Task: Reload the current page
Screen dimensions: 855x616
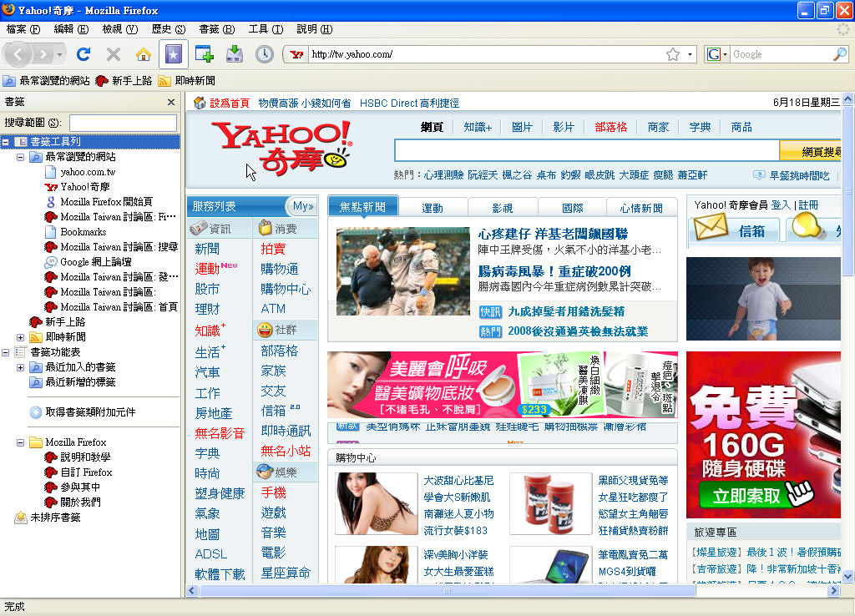Action: click(x=83, y=54)
